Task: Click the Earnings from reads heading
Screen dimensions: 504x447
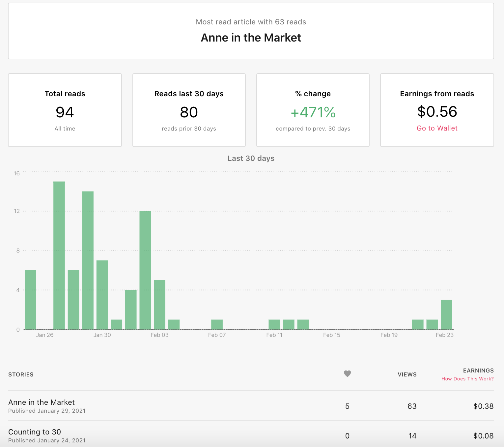Action: (x=437, y=94)
